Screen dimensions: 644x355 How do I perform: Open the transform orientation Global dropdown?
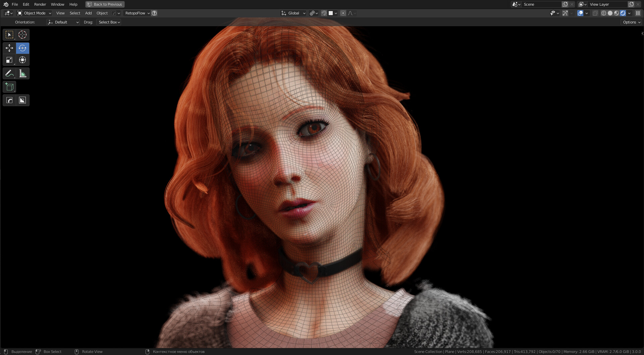pyautogui.click(x=293, y=13)
